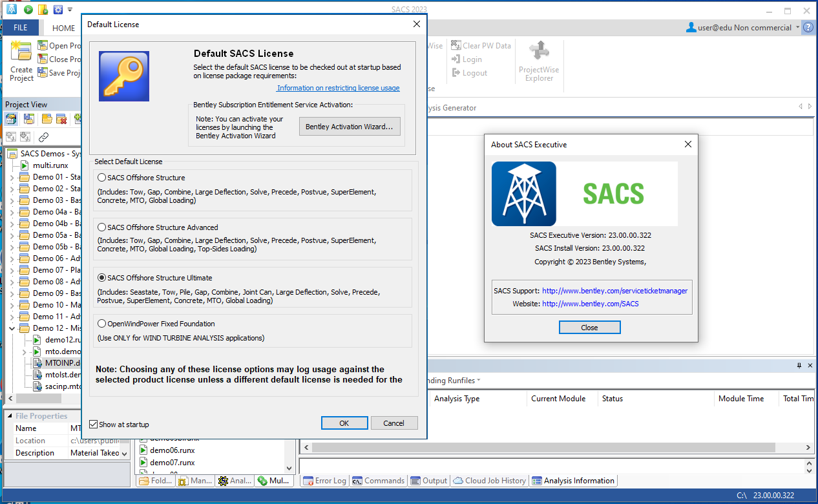
Task: Click the ProjectWise Logout ribbon item
Action: click(x=469, y=73)
